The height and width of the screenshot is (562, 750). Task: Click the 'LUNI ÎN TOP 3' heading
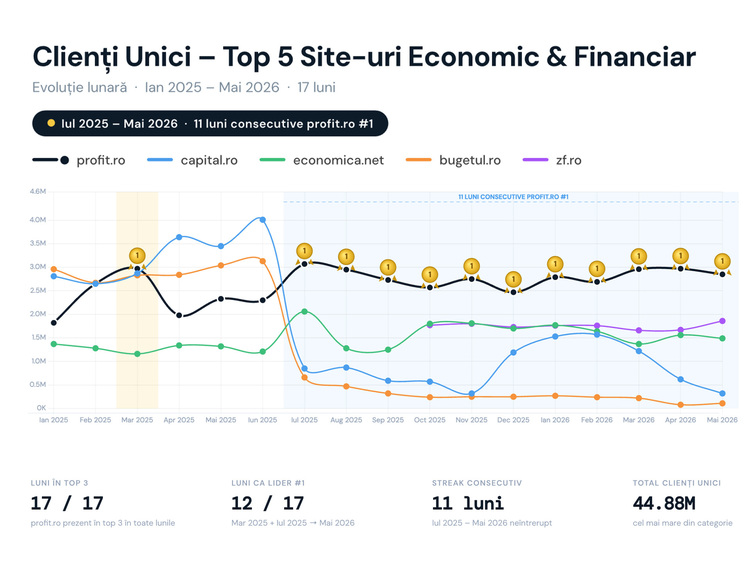coord(59,483)
